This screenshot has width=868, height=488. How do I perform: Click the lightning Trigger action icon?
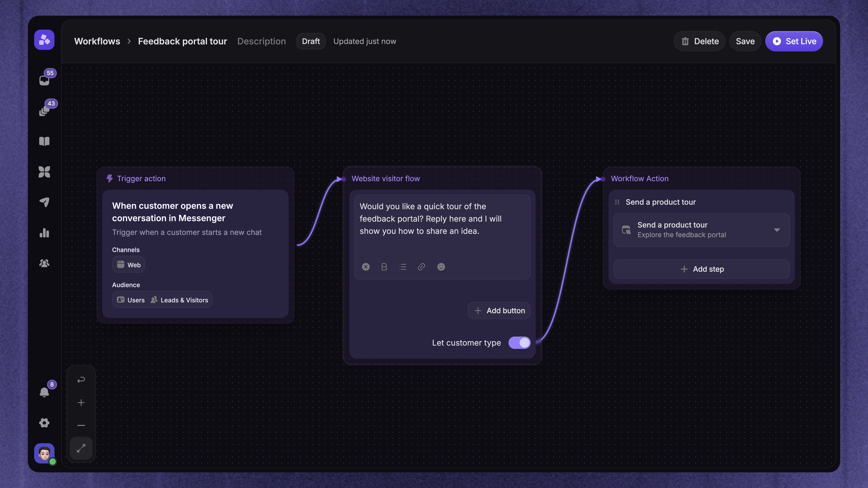tap(110, 178)
